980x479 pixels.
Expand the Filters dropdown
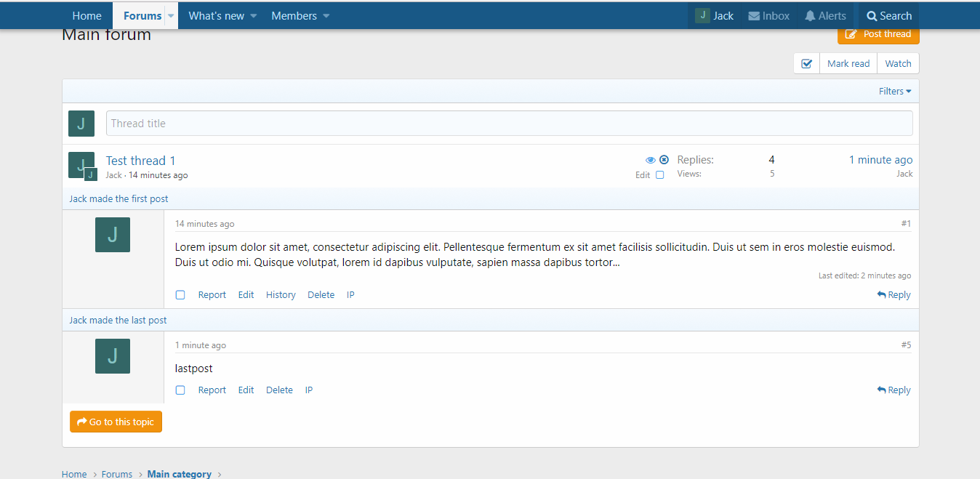894,92
